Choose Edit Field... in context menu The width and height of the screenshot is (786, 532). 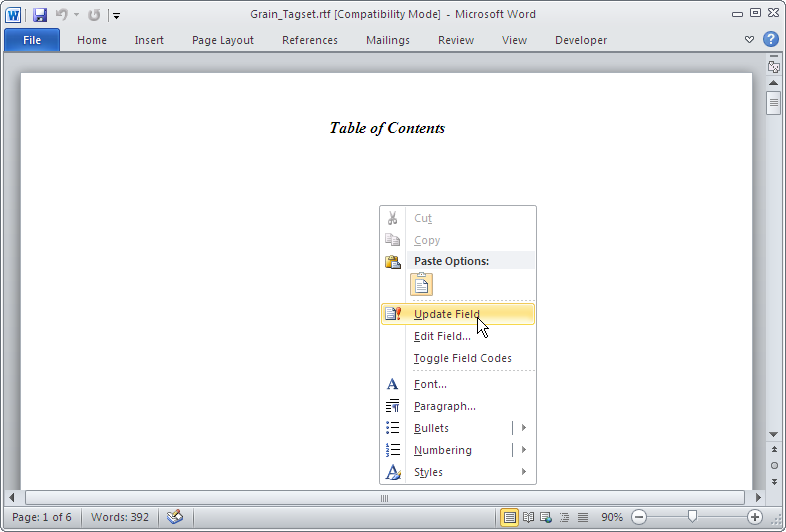458,336
